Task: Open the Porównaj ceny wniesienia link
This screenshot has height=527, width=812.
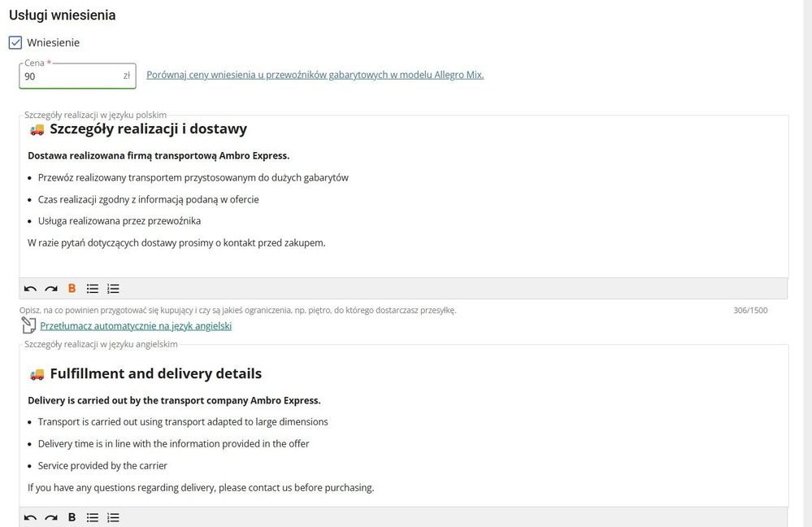Action: [x=315, y=75]
